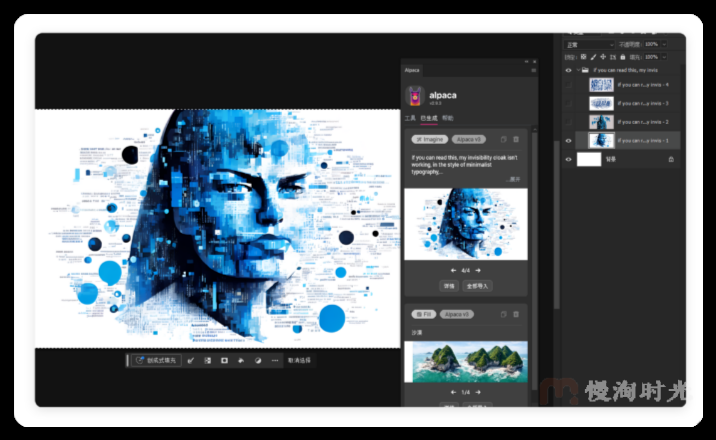Click the three-dots more options in taskbar

[x=275, y=360]
